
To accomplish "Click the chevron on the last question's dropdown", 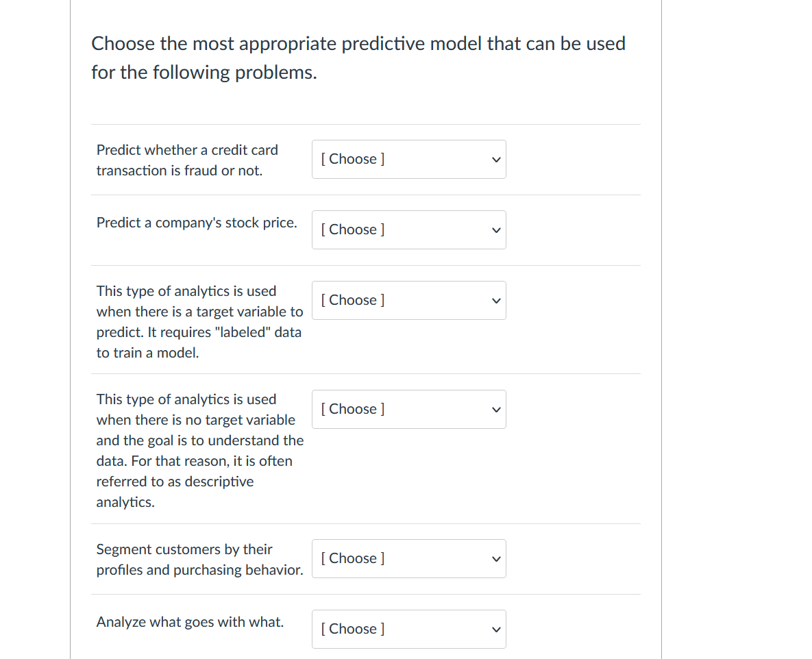I will click(x=495, y=629).
